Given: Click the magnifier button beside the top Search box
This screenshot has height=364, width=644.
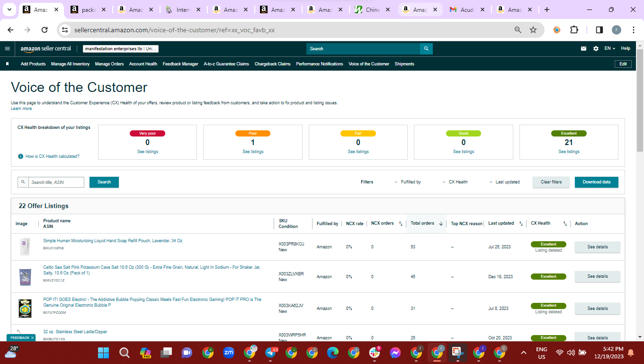Looking at the screenshot, I should 426,48.
